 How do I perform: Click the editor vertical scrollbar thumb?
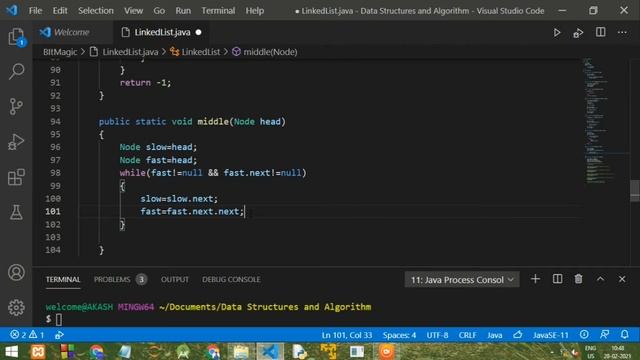635,190
